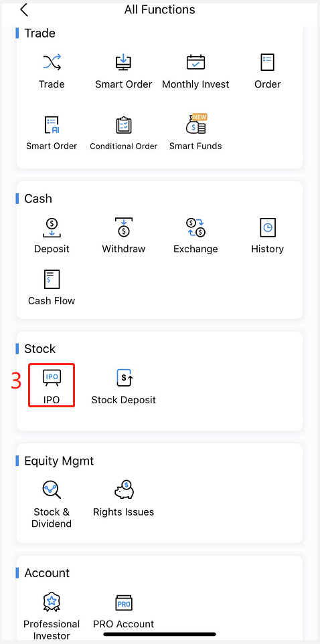320x644 pixels.
Task: Open the Rights Issues piggy-bank icon
Action: (124, 490)
